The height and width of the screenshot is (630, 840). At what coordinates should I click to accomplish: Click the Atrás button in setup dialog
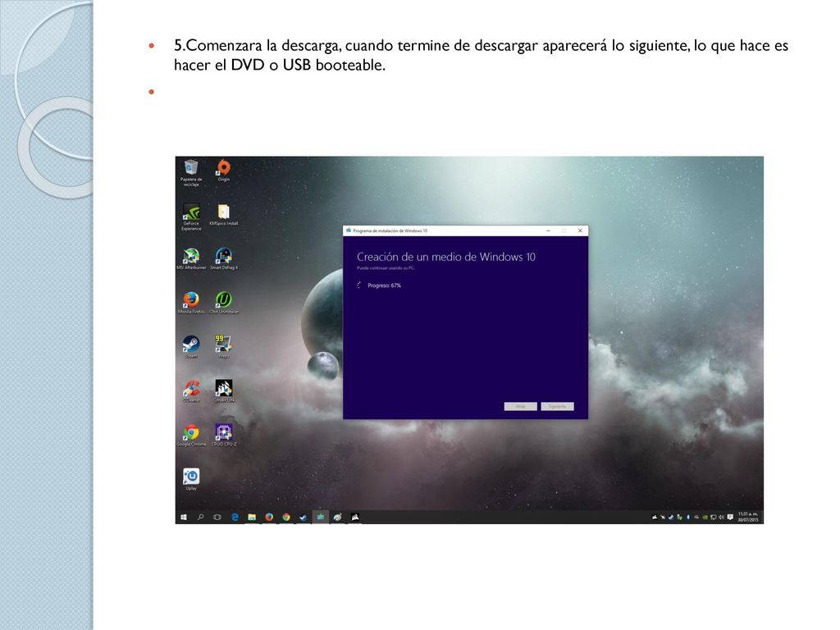[520, 407]
